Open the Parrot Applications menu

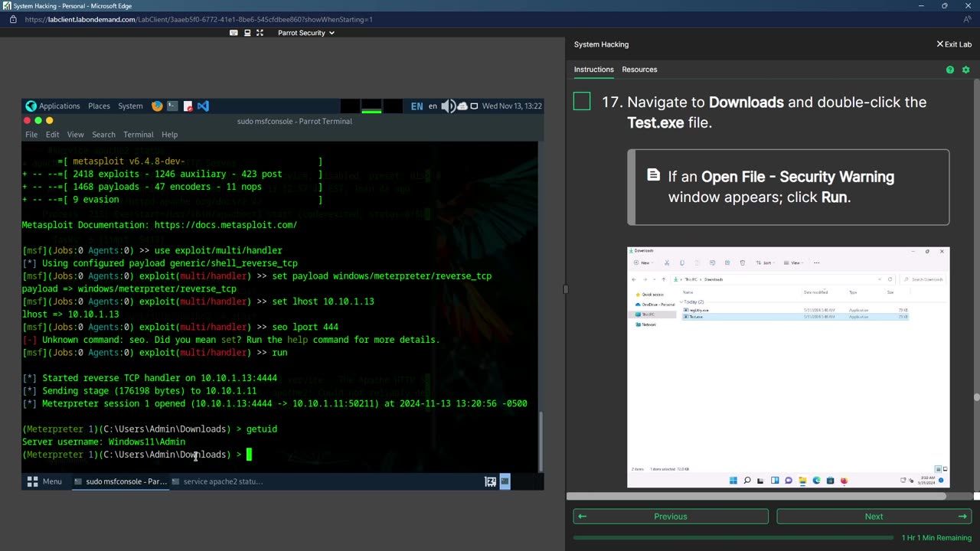59,106
